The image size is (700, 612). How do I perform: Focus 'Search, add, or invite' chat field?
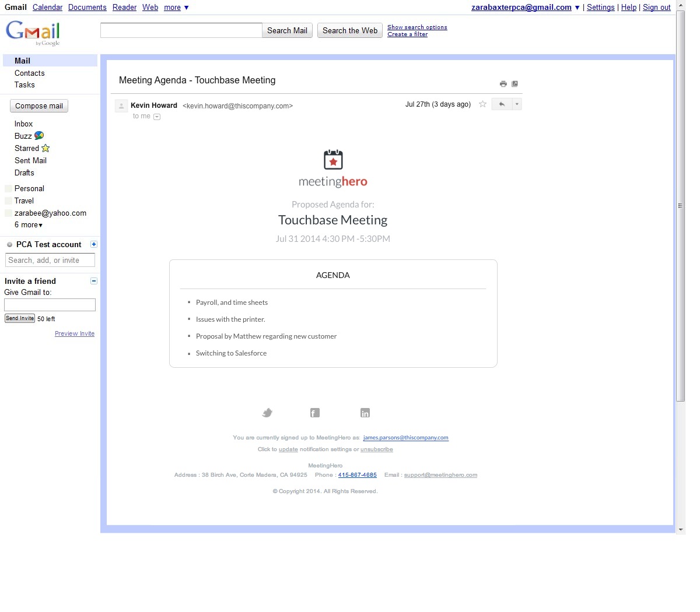pyautogui.click(x=50, y=261)
